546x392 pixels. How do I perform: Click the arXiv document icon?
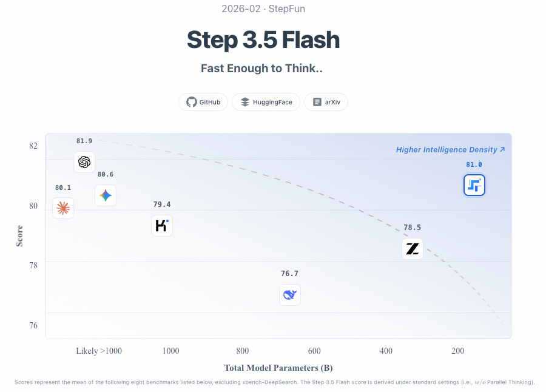pyautogui.click(x=317, y=102)
